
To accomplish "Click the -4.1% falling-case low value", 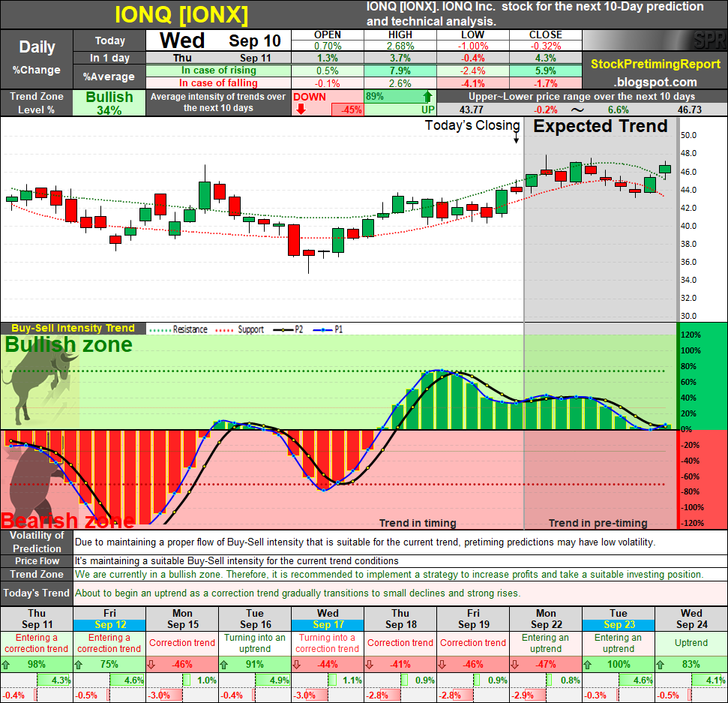I will 472,83.
